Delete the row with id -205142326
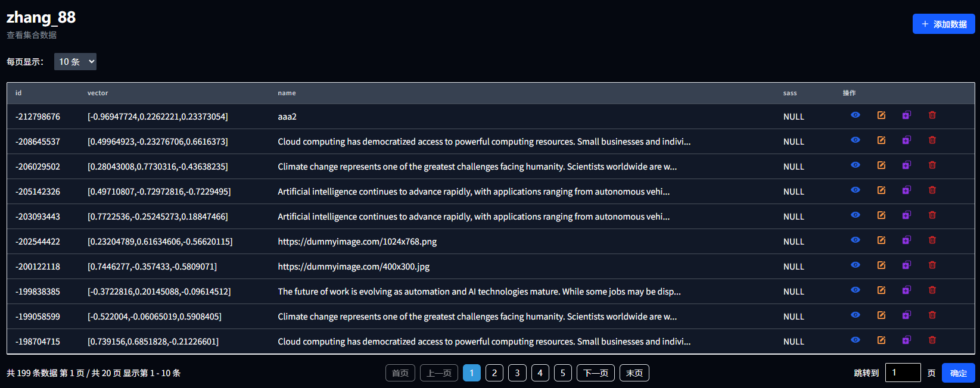The image size is (980, 388). [x=932, y=190]
